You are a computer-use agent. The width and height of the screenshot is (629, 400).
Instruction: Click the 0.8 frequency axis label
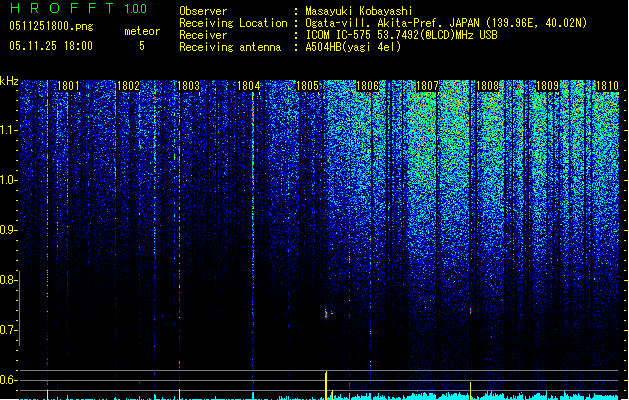tap(9, 280)
